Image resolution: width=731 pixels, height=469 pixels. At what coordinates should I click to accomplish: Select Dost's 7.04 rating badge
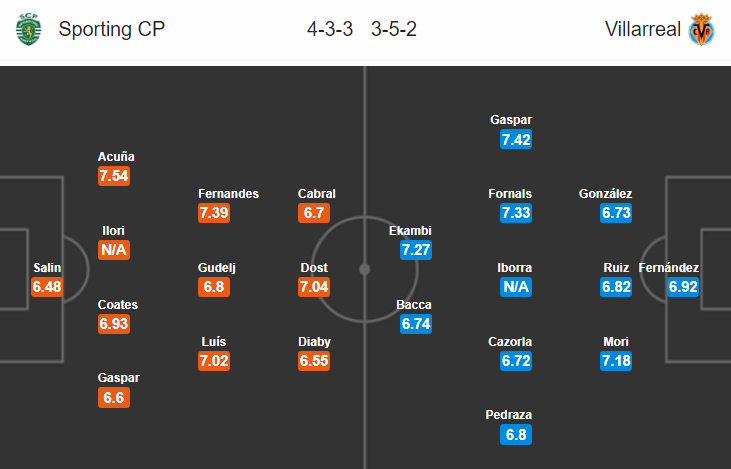pyautogui.click(x=314, y=287)
